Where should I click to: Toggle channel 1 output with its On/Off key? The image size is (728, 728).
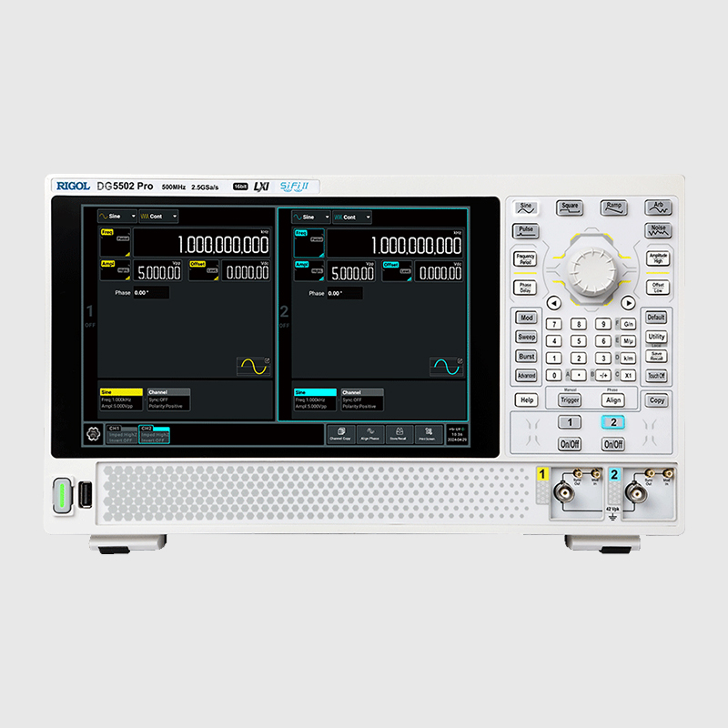pos(570,444)
